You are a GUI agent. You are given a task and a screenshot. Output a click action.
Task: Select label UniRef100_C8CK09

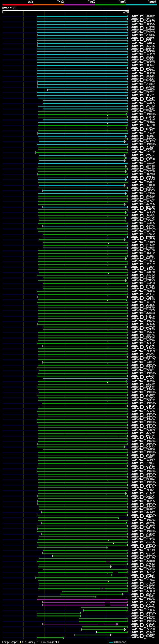tap(142, 62)
